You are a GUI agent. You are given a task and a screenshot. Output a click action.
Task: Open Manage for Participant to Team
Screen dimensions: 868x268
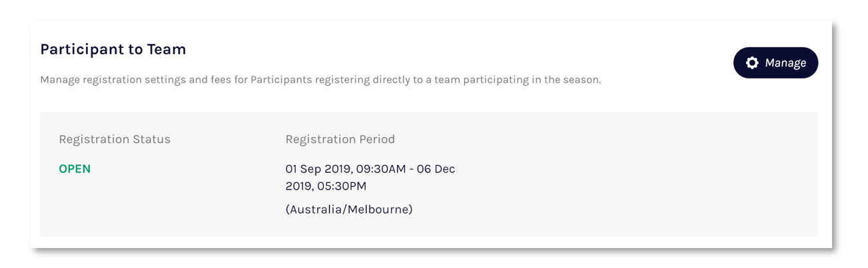click(775, 63)
